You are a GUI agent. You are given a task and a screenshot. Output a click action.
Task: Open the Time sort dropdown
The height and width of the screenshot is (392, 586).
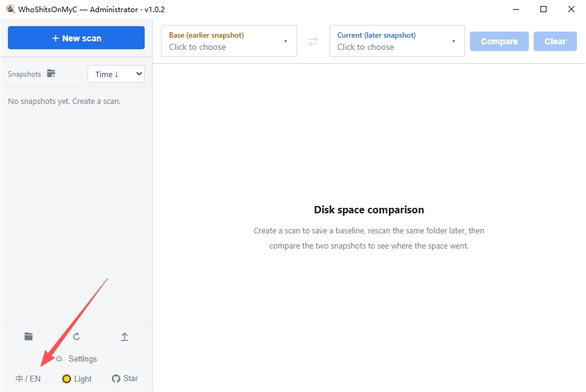tap(116, 74)
